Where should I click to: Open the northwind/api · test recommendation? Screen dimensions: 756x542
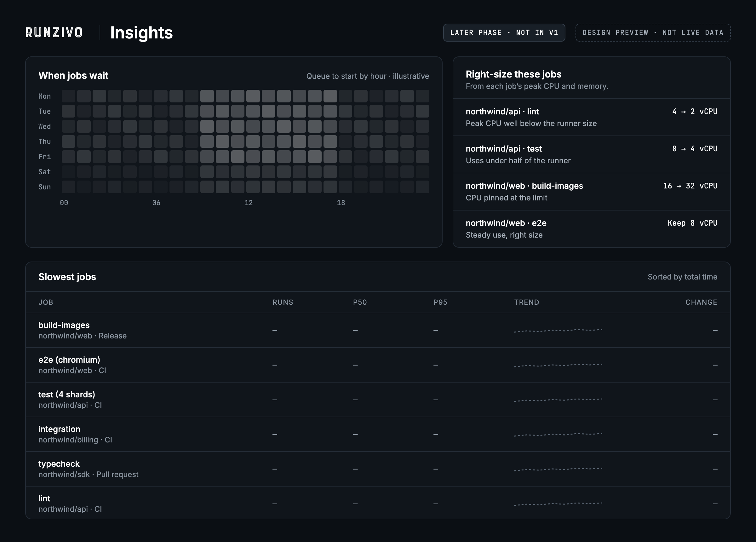pyautogui.click(x=592, y=154)
